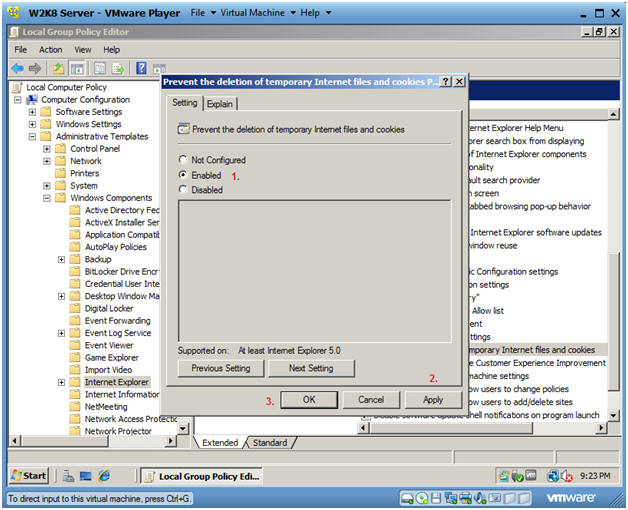This screenshot has height=510, width=628.
Task: Collapse the Computer Configuration node
Action: click(x=17, y=100)
